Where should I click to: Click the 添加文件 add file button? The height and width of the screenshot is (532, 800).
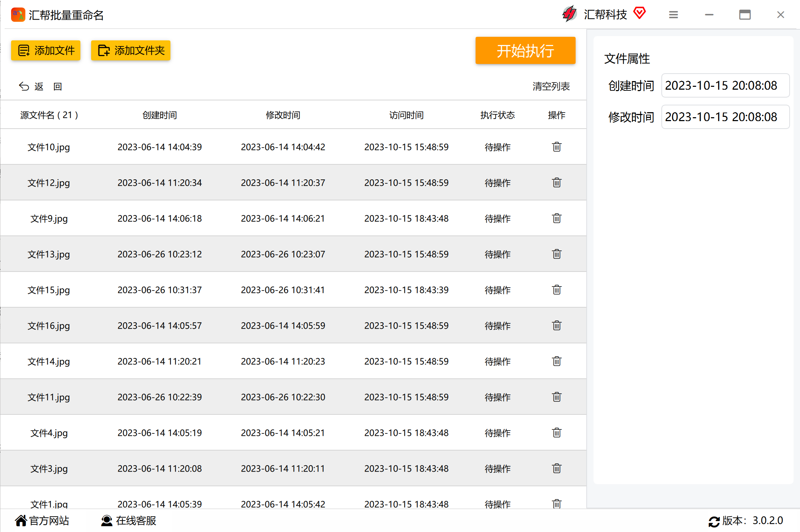[x=46, y=50]
